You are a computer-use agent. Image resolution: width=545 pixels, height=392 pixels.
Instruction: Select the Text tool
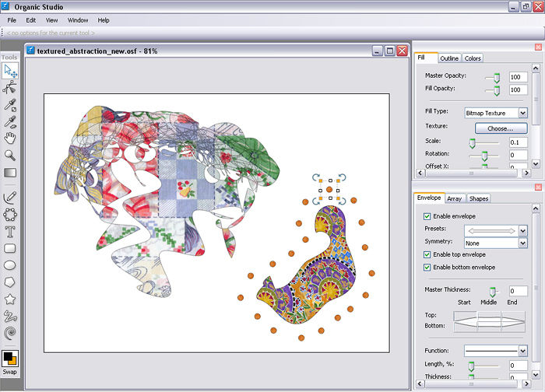point(9,232)
